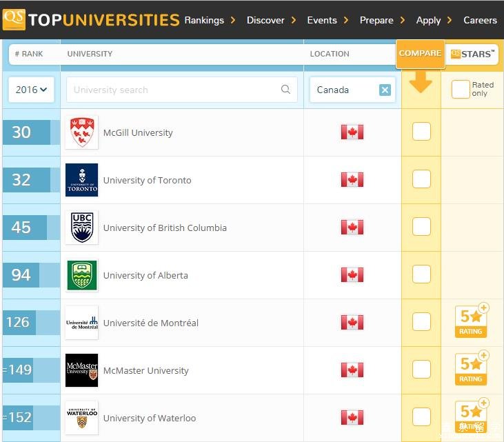504x442 pixels.
Task: Check compare box for McMaster University
Action: (x=421, y=369)
